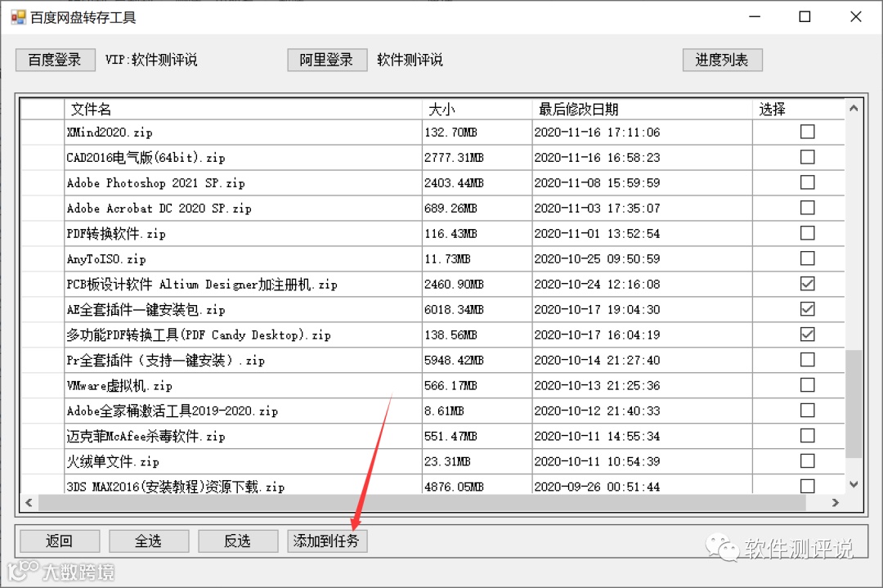Click the vertical scrollbar down arrow

tap(854, 484)
